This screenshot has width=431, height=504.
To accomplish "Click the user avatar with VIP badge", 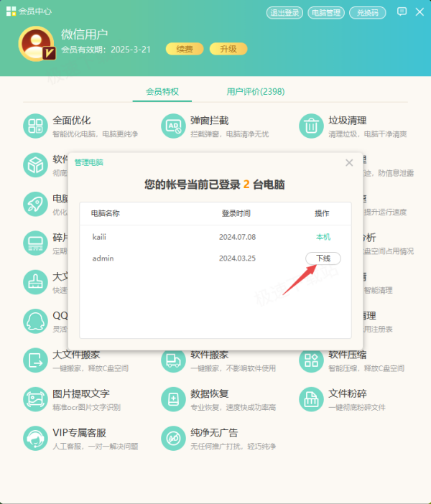I will point(37,44).
